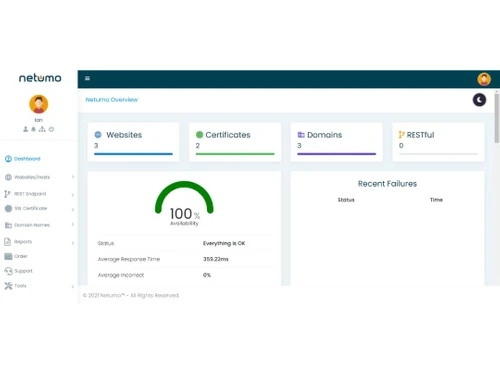The image size is (500, 375).
Task: Click the page vertical scrollbar thumb
Action: pos(497,118)
